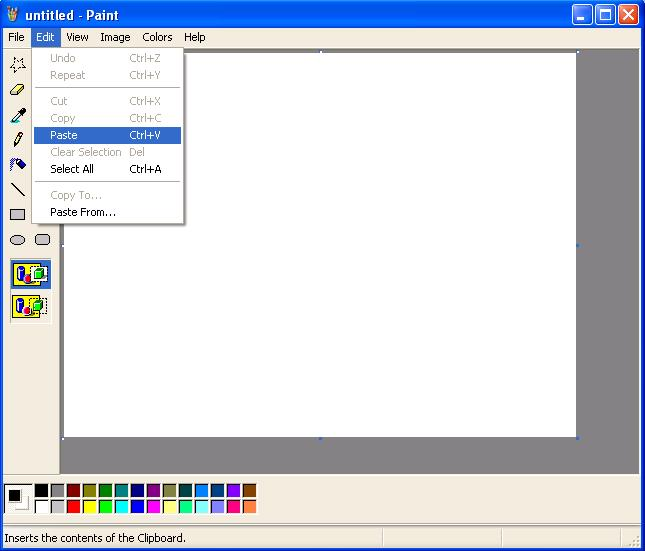Select the Rectangle tool
Image resolution: width=645 pixels, height=551 pixels.
[x=18, y=215]
